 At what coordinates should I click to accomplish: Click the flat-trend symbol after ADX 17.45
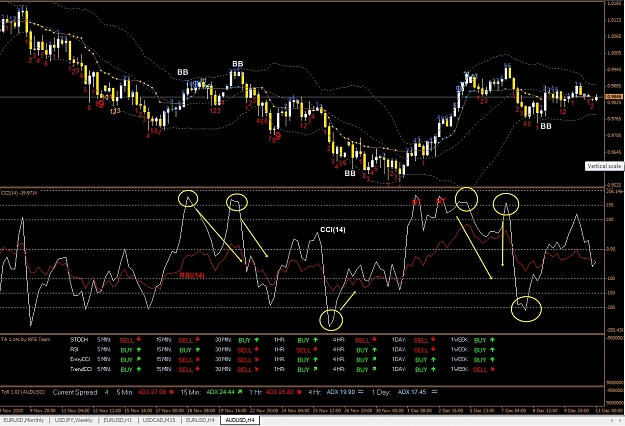pos(434,392)
